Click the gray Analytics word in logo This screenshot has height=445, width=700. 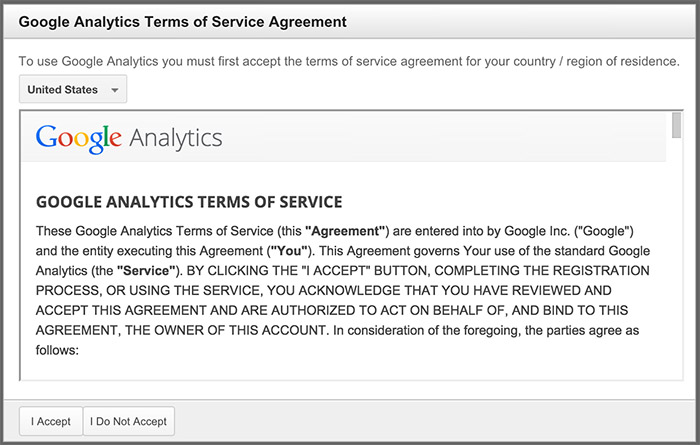click(x=175, y=137)
